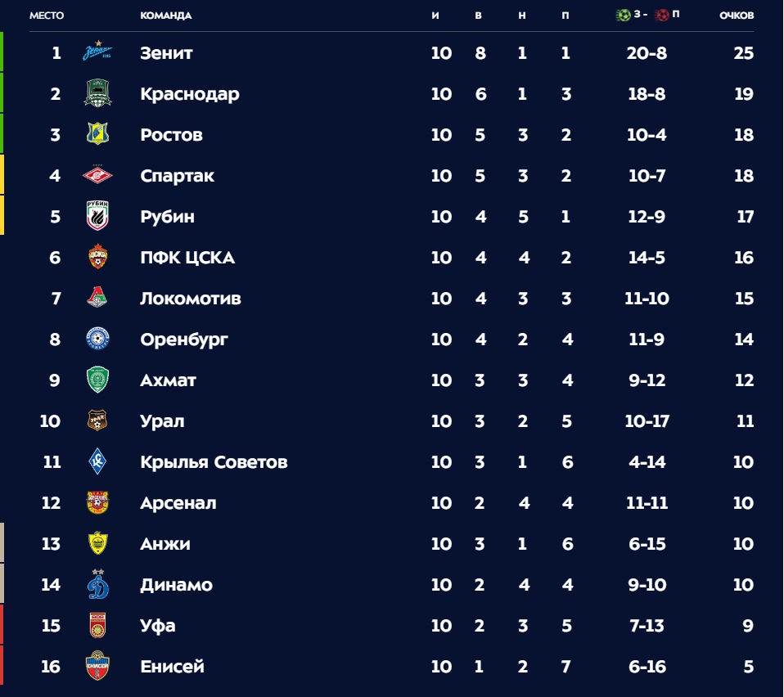Click the ОЧКОВ column header

(737, 16)
